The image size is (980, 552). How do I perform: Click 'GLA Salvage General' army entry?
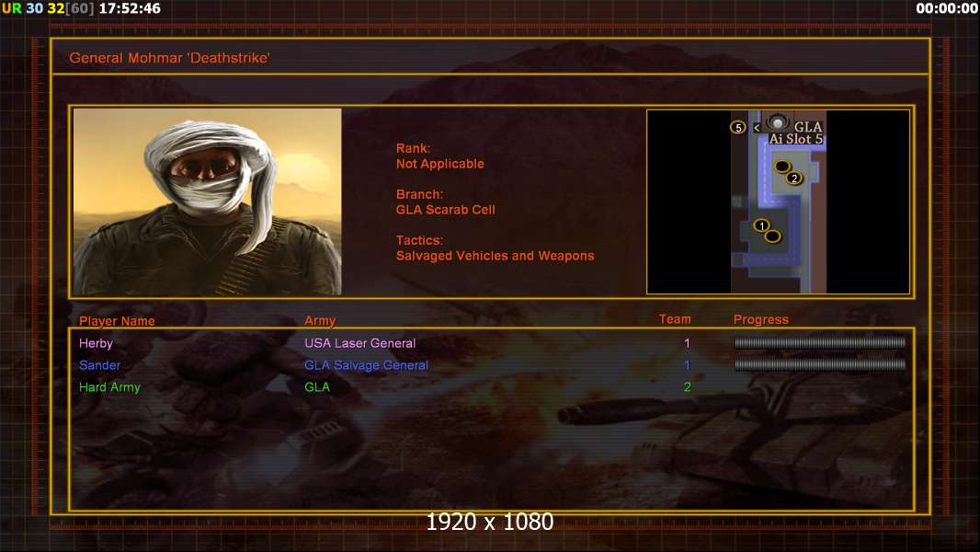point(366,365)
